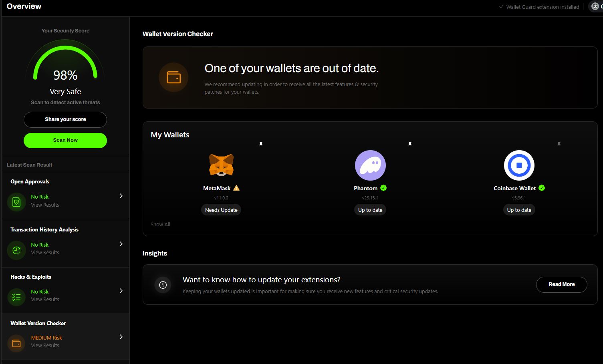Viewport: 603px width, 364px height.
Task: Expand Transaction History Analysis details
Action: 121,243
